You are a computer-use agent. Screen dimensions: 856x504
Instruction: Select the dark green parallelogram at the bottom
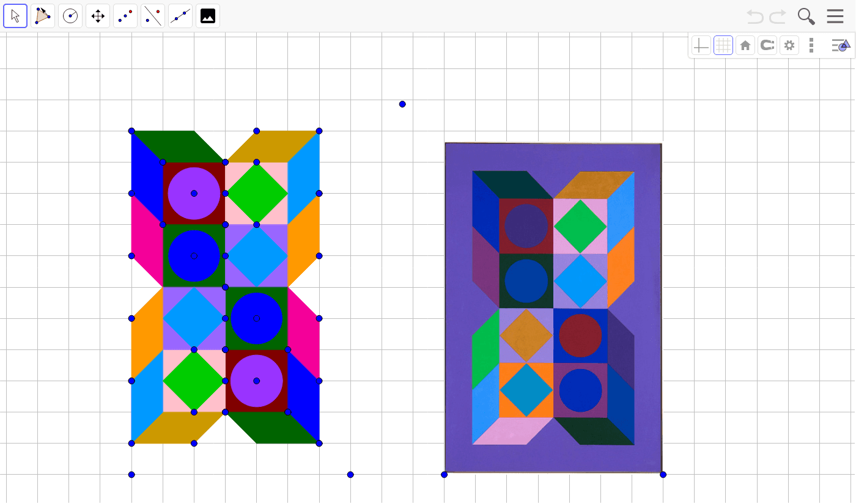pyautogui.click(x=273, y=428)
